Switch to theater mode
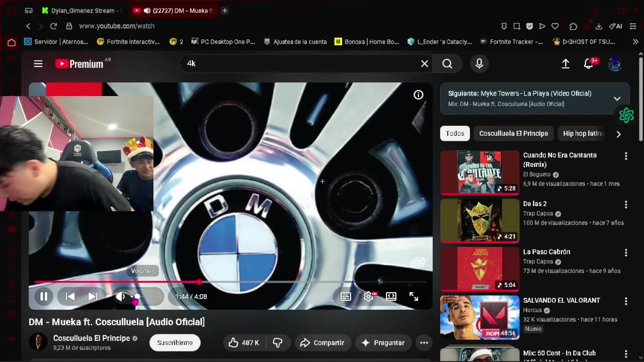The height and width of the screenshot is (362, 644). point(391,297)
